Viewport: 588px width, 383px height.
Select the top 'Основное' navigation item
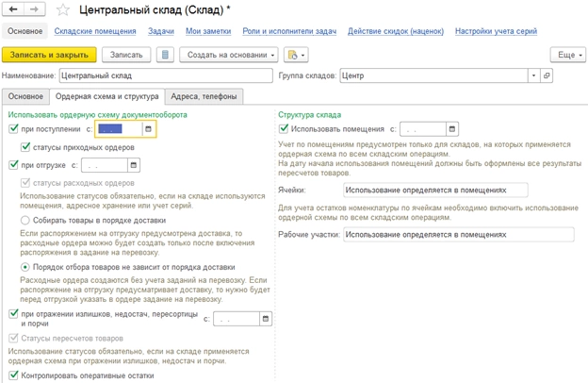pos(25,31)
